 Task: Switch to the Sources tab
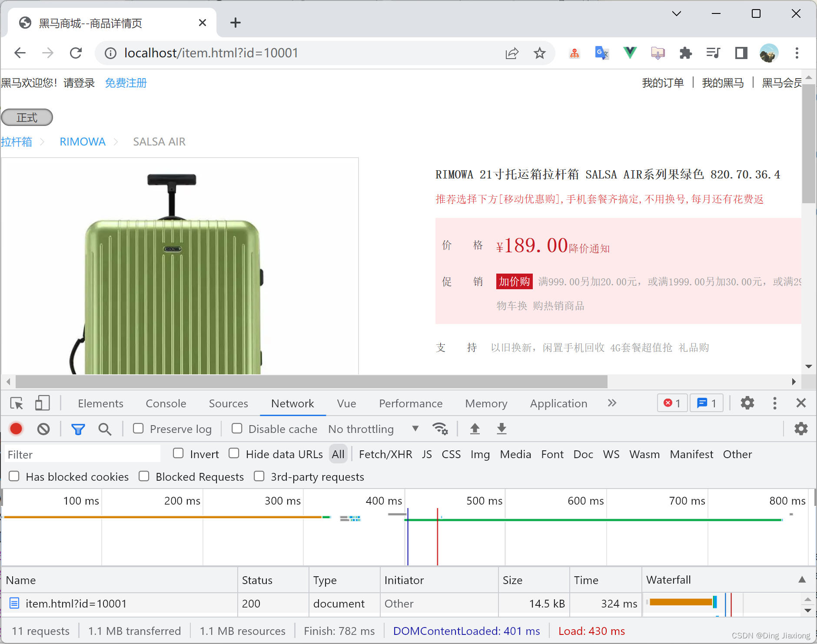(x=229, y=403)
